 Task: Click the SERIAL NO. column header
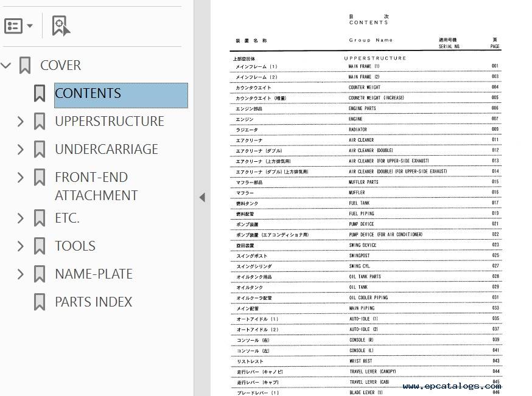[449, 46]
